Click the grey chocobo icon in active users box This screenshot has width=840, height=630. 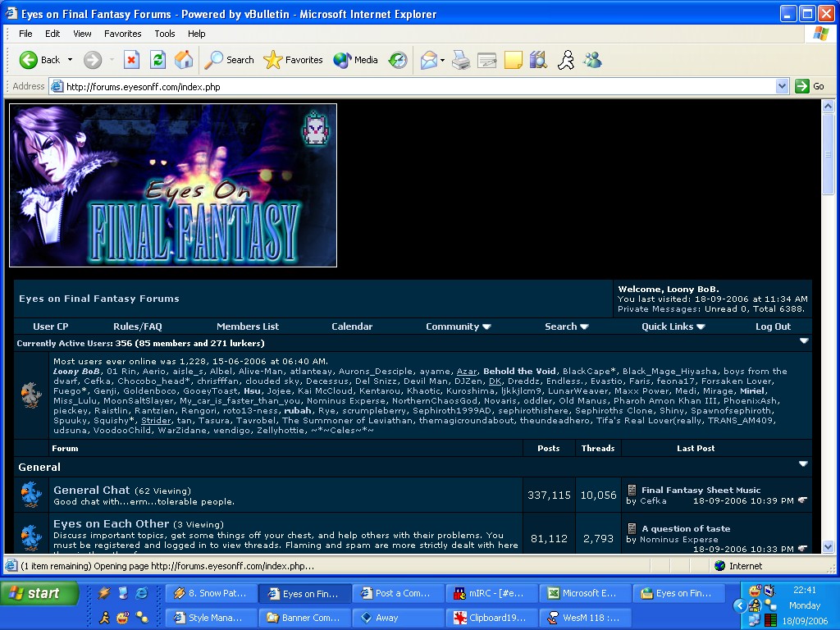click(x=31, y=395)
